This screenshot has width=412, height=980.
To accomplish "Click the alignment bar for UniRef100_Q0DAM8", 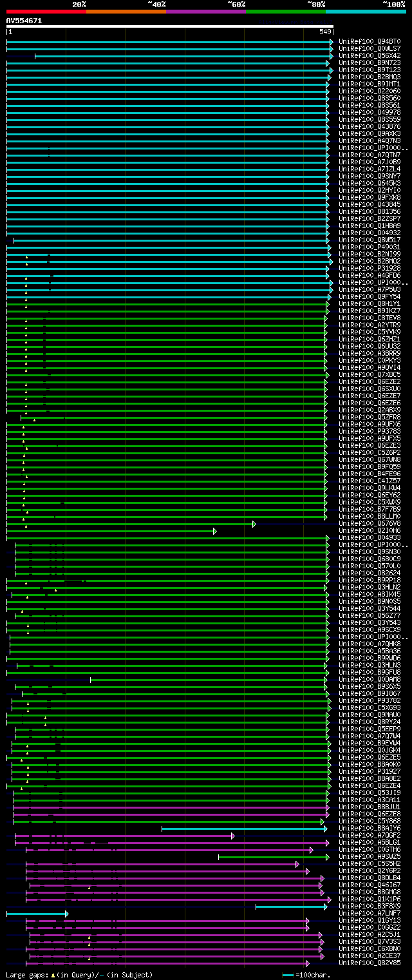I will click(x=209, y=680).
